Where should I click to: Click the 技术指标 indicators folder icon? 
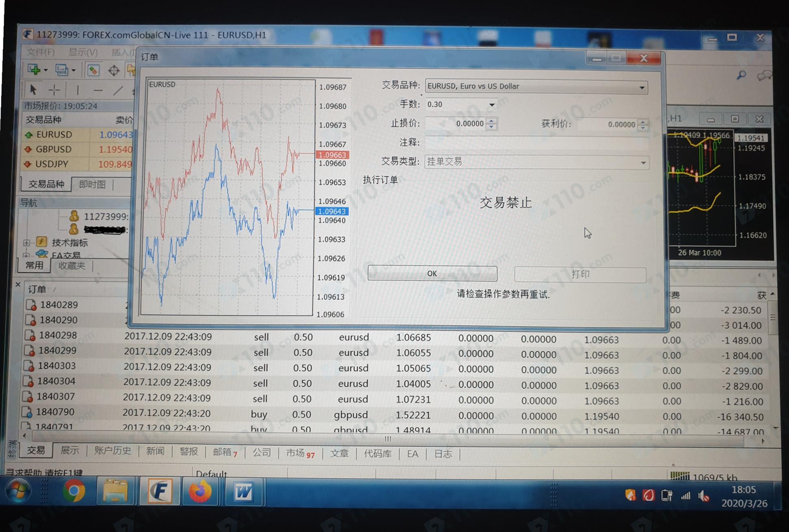[x=41, y=242]
